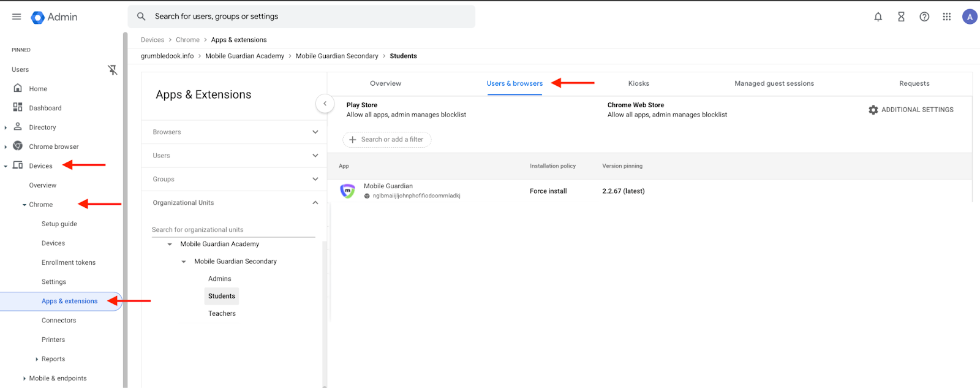The height and width of the screenshot is (388, 980).
Task: Click Devices breadcrumb link
Action: 153,40
